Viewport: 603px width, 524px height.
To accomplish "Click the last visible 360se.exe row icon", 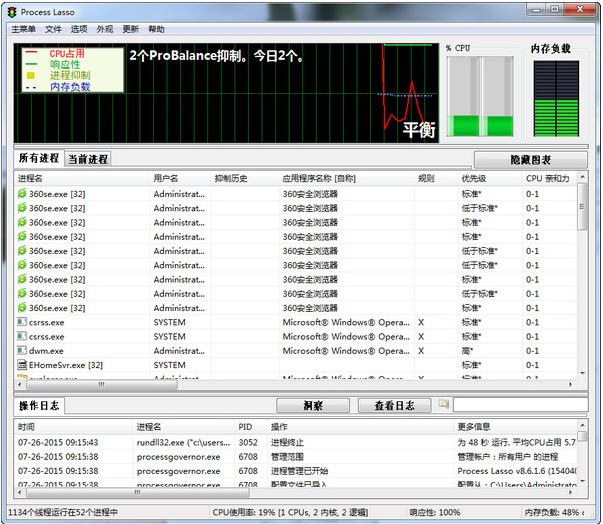I will (x=22, y=308).
